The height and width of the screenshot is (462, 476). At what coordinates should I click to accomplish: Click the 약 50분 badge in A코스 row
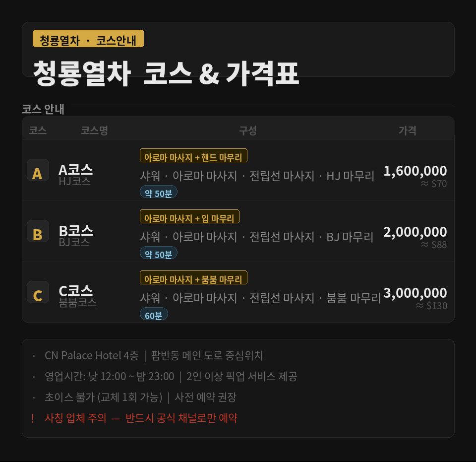point(159,193)
